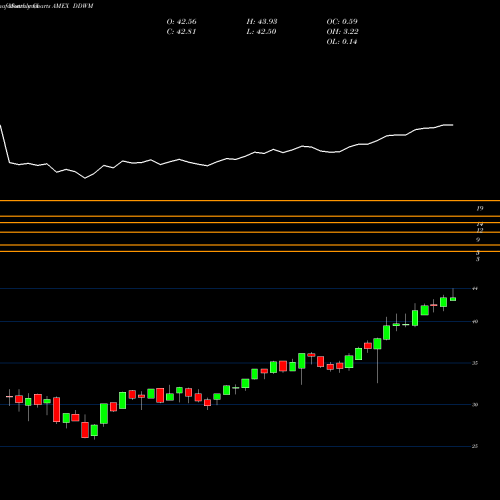The image size is (500, 500).
Task: Click the OH: 3.22 reading
Action: click(342, 32)
